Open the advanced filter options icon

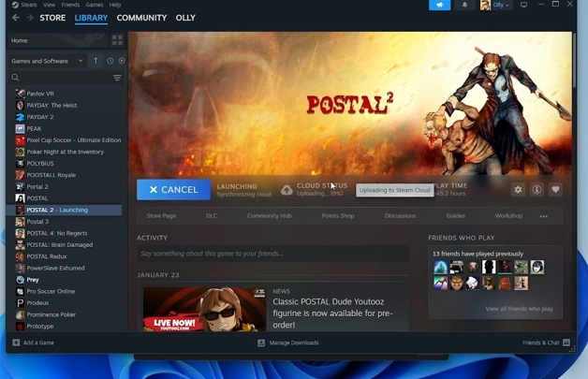pyautogui.click(x=117, y=78)
